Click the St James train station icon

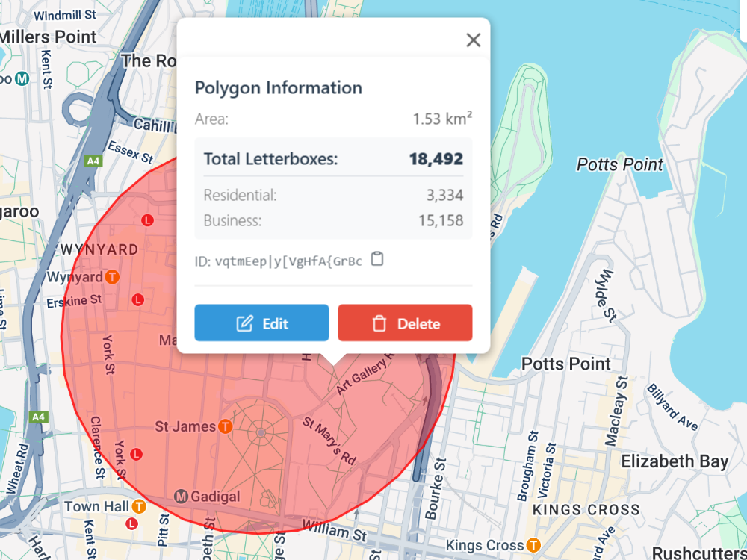[x=226, y=427]
